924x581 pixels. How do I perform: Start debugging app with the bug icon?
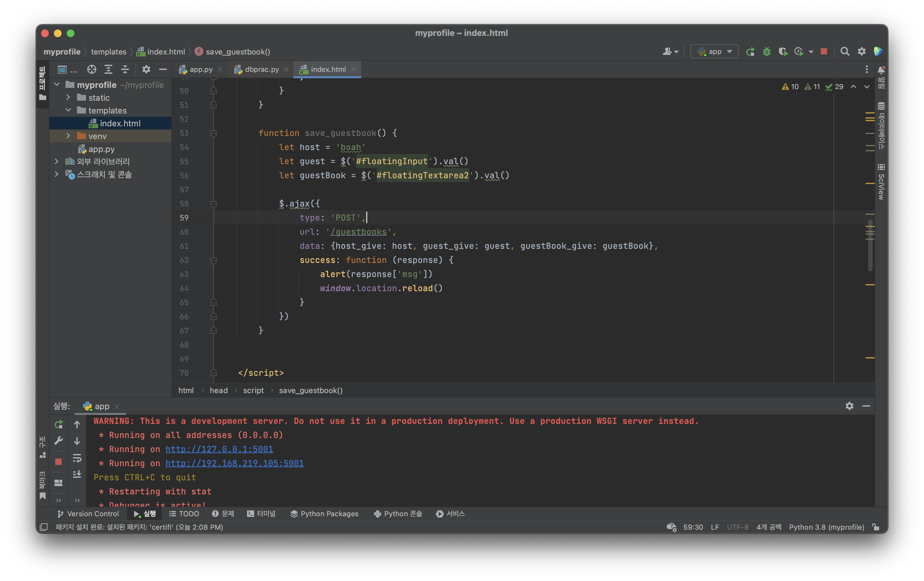point(767,51)
